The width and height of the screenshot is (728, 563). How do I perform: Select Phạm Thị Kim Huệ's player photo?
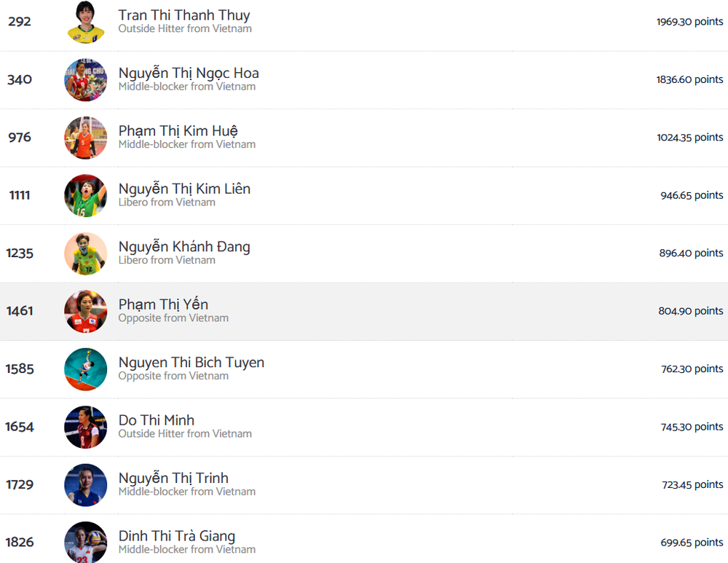coord(85,138)
